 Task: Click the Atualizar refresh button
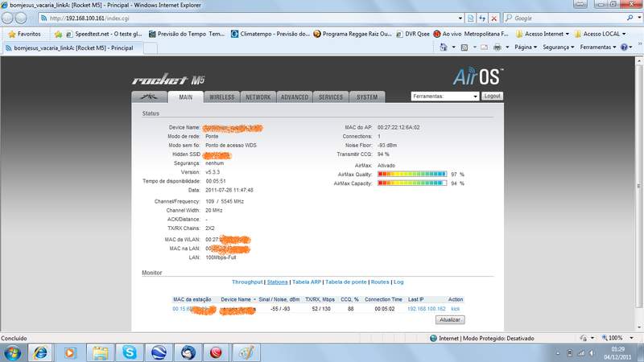tap(450, 319)
